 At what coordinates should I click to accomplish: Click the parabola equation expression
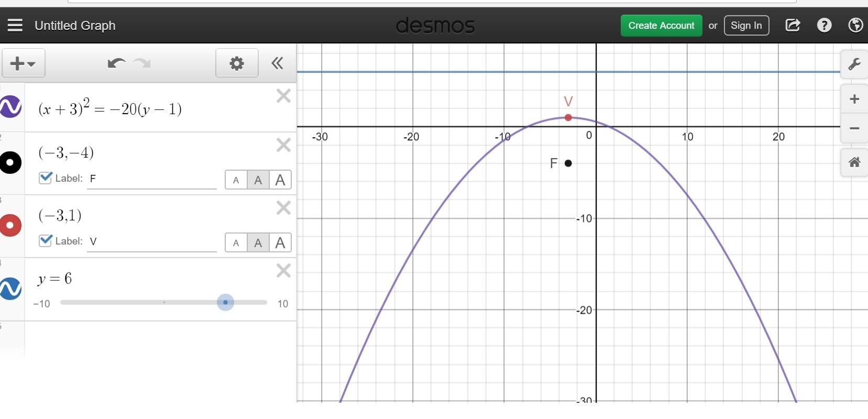(x=110, y=107)
